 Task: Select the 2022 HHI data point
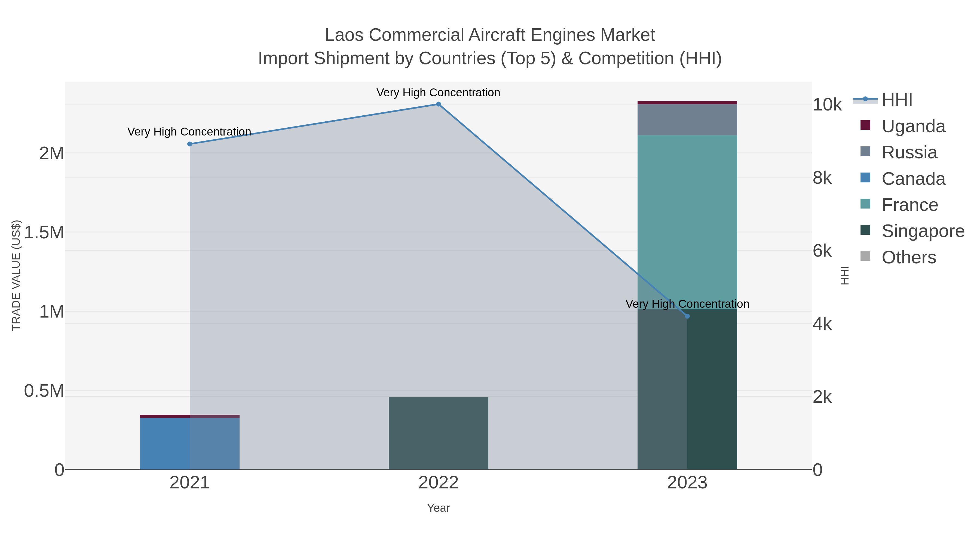438,104
